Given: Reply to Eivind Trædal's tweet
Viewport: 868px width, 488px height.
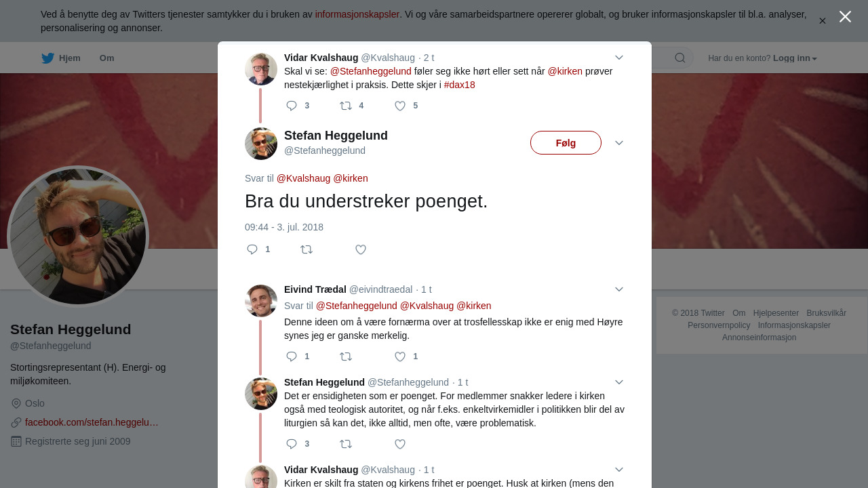Looking at the screenshot, I should pos(292,357).
